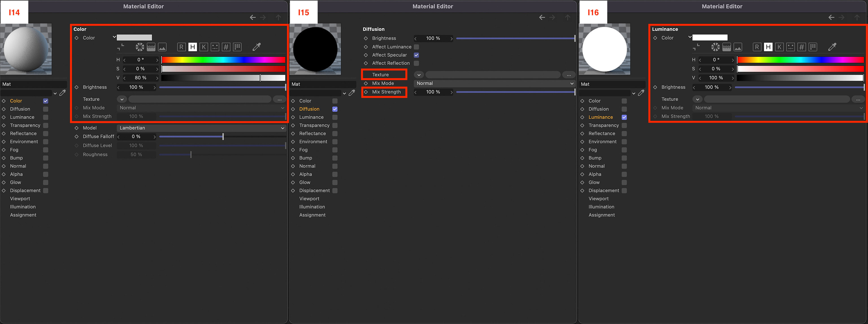868x324 pixels.
Task: Switch to Kelvin (K) mode in the Color section
Action: [x=204, y=47]
